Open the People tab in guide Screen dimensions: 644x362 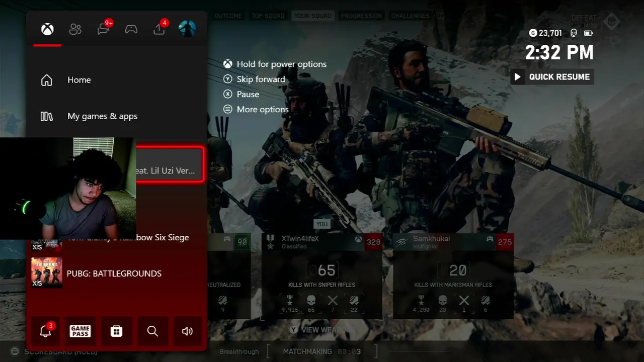(75, 29)
